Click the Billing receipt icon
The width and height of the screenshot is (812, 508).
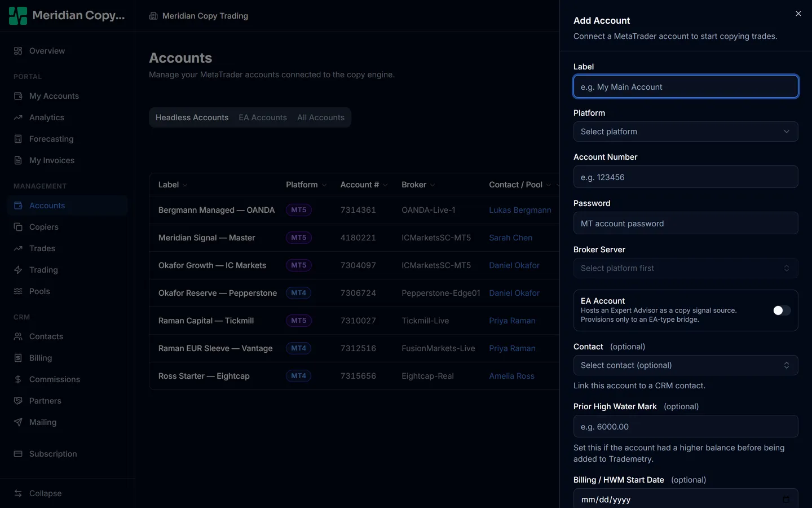(x=18, y=358)
